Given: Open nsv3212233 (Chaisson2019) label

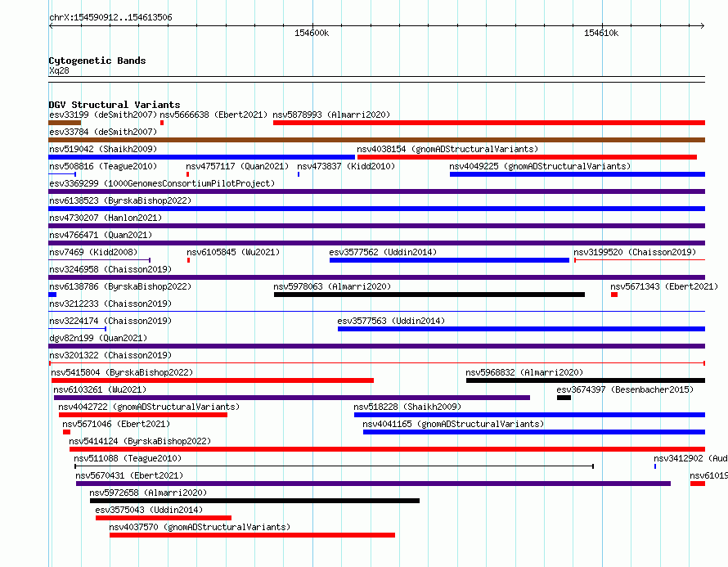Looking at the screenshot, I should click(x=110, y=304).
